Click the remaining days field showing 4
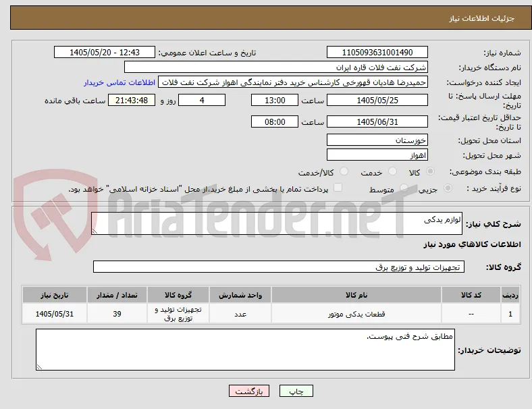This screenshot has width=532, height=409. 202,100
